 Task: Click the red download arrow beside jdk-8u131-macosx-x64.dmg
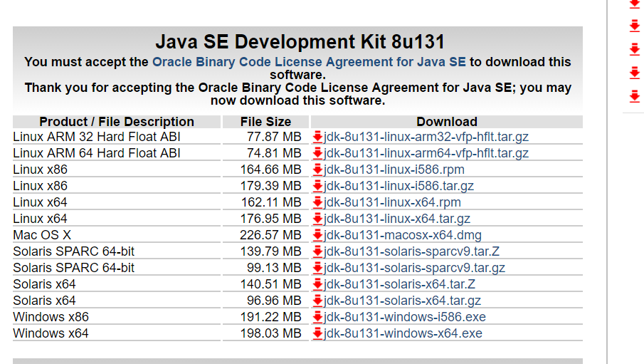click(317, 235)
